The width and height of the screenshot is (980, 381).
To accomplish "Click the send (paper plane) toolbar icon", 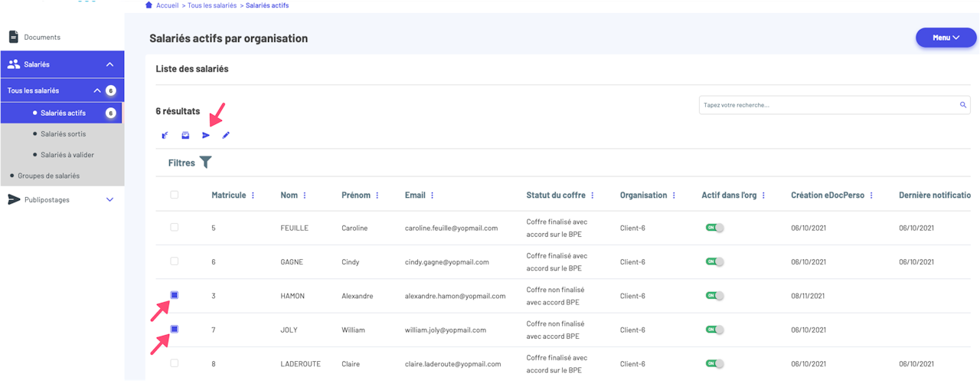I will point(206,136).
